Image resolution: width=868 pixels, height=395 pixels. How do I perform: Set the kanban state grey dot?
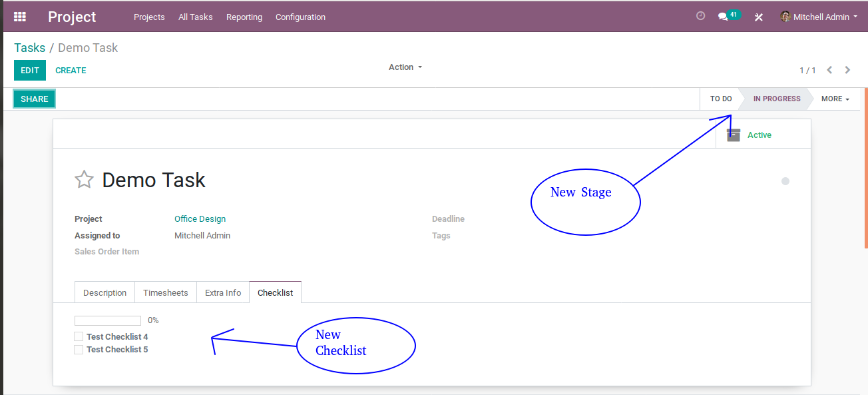[x=785, y=181]
